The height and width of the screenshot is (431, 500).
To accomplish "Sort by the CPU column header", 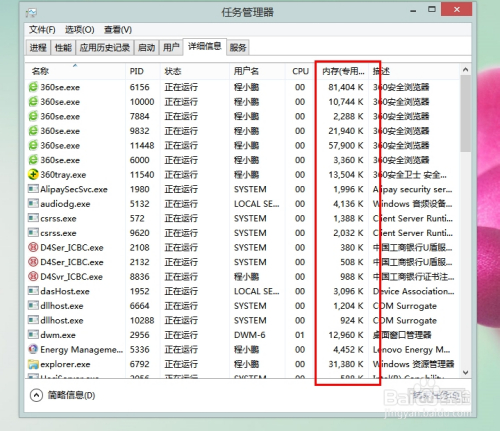I will tap(300, 71).
